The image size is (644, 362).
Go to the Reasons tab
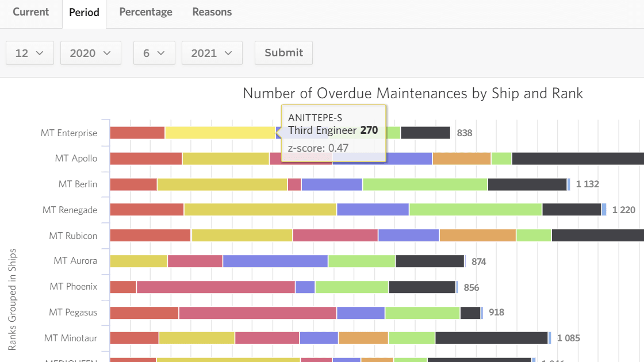[212, 12]
